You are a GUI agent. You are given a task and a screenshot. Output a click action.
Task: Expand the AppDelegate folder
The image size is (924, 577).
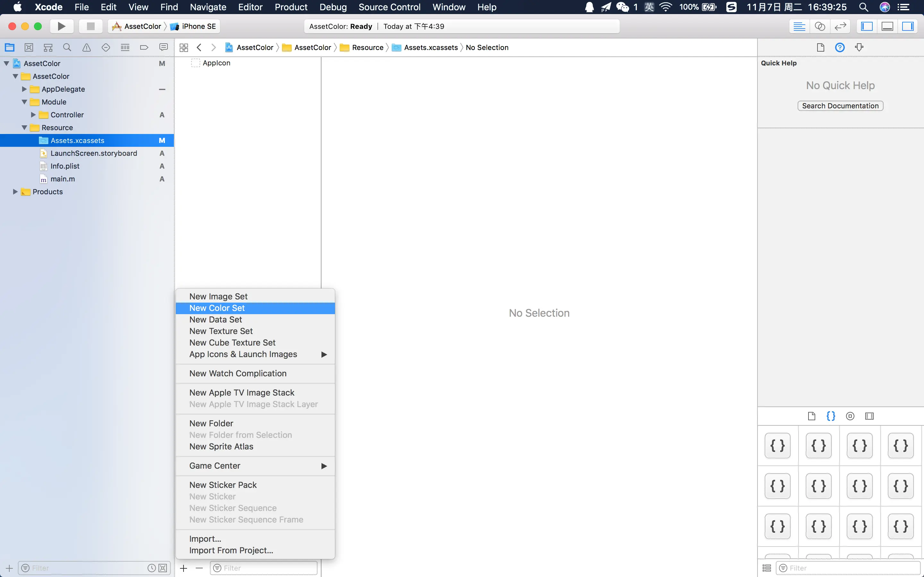pyautogui.click(x=24, y=89)
